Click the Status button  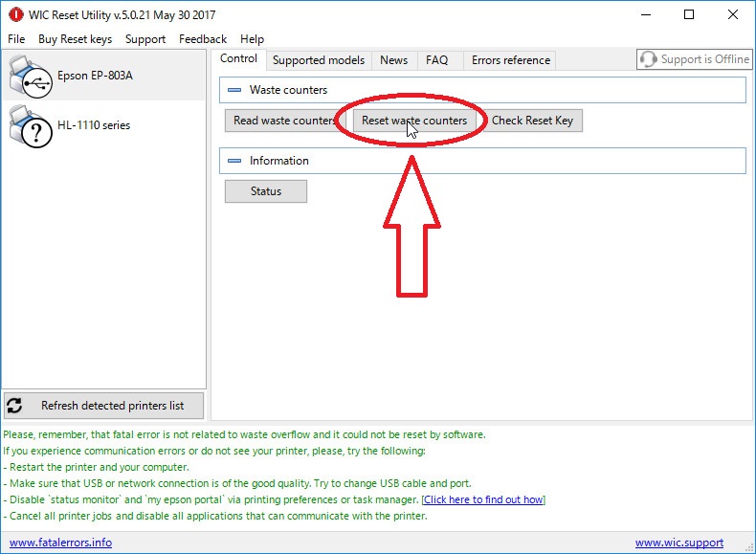tap(266, 191)
